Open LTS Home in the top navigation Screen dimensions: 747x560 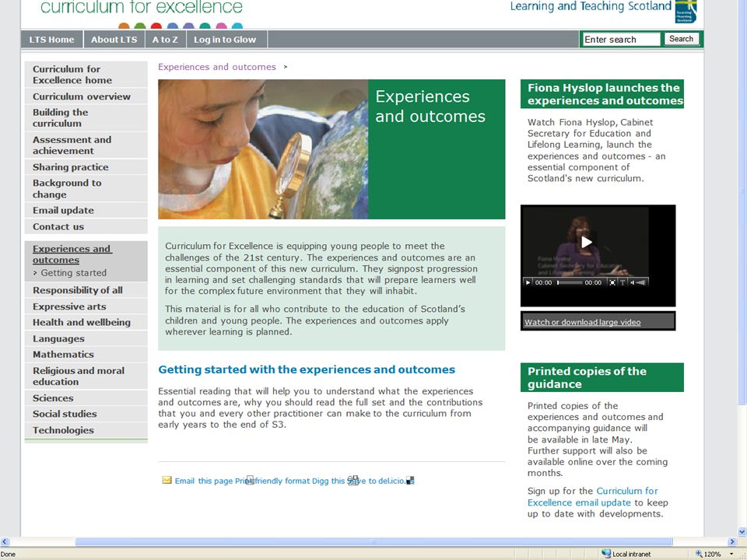point(52,40)
